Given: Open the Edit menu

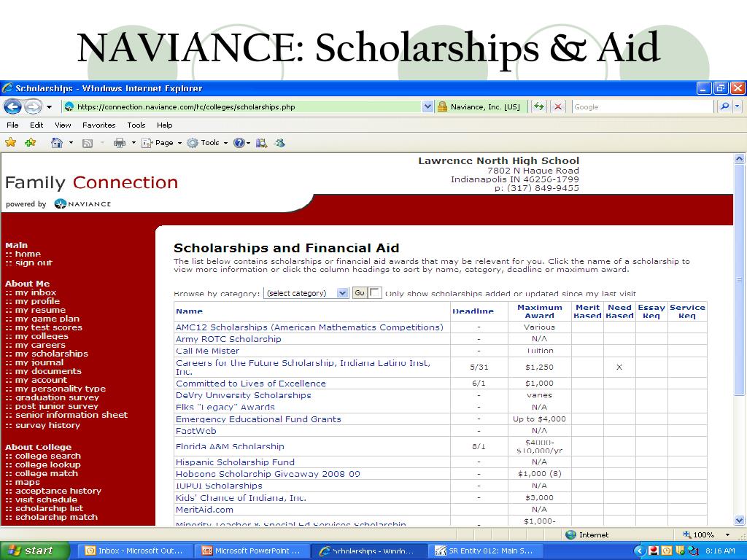Looking at the screenshot, I should click(36, 125).
